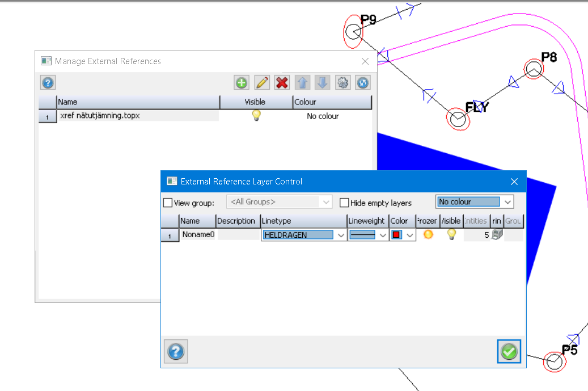Image resolution: width=588 pixels, height=391 pixels.
Task: Open help in Manage External References
Action: [48, 83]
